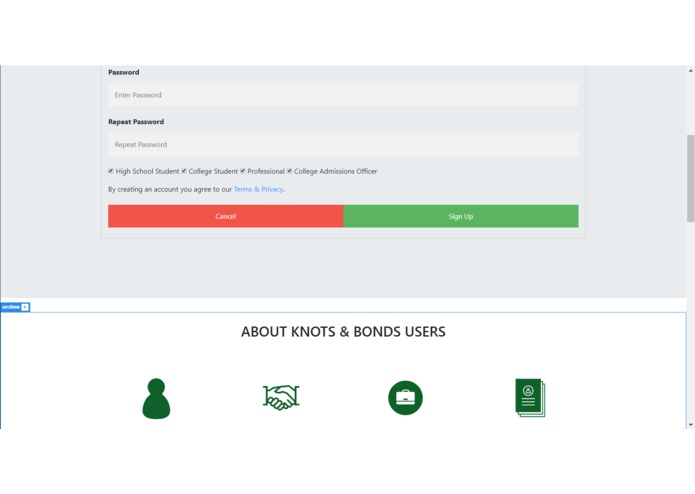Image resolution: width=695 pixels, height=494 pixels.
Task: Click the About Knots & Bonds Users heading
Action: (343, 332)
